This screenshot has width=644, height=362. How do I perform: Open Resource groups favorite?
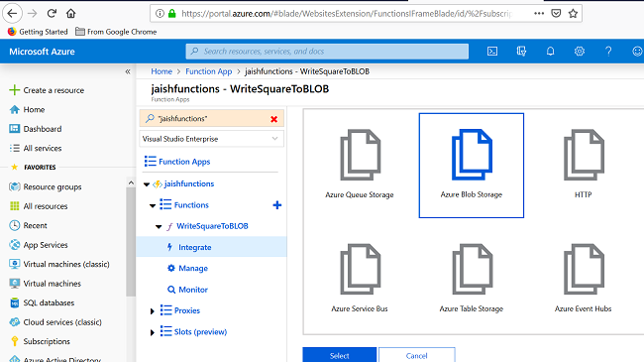[53, 187]
